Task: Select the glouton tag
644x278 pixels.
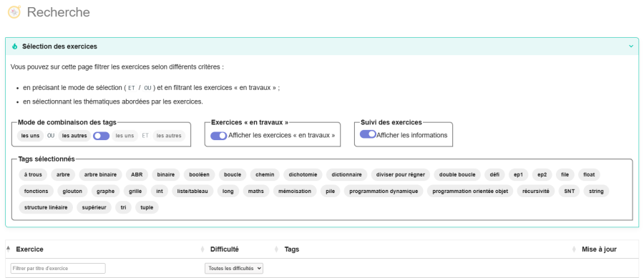Action: 72,191
